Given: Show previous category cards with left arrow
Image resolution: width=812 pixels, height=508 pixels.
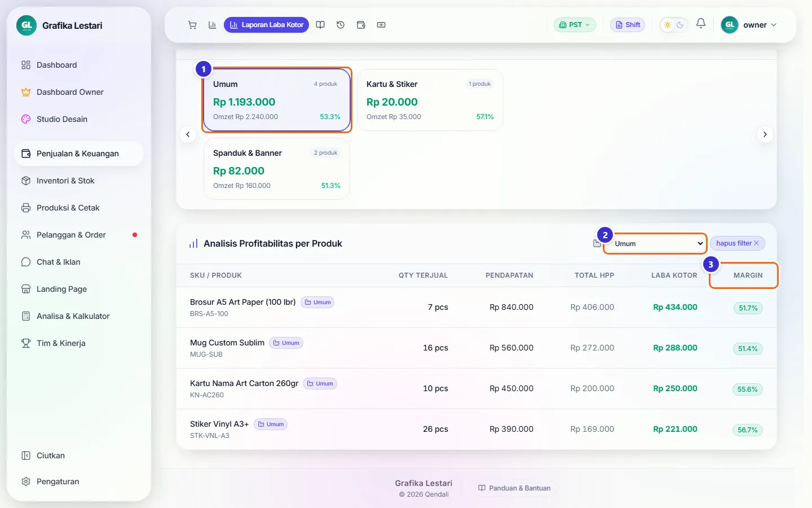Looking at the screenshot, I should click(x=188, y=134).
